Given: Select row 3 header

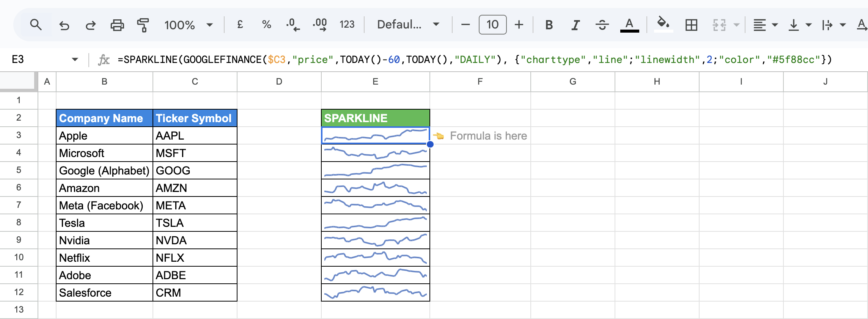Looking at the screenshot, I should click(x=19, y=135).
